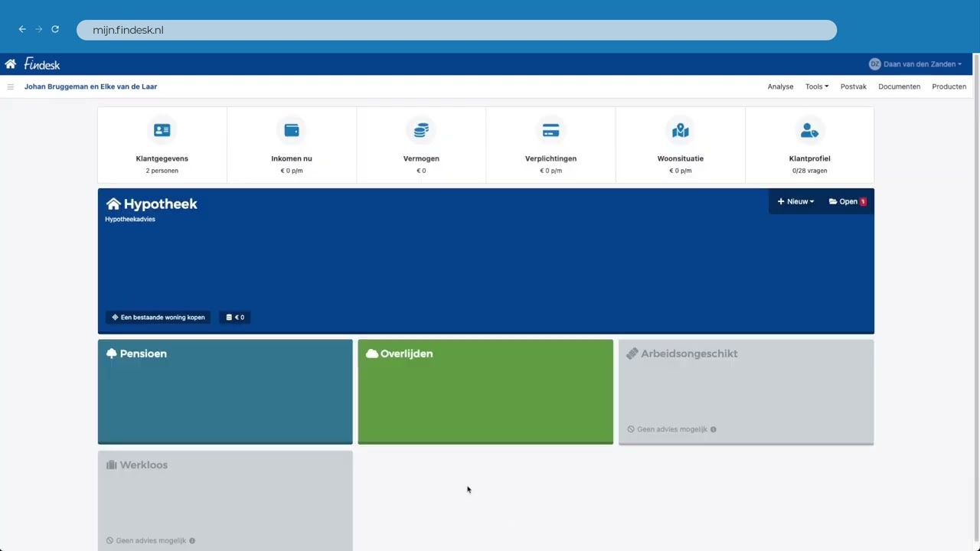This screenshot has width=980, height=551.
Task: Click the browser back arrow
Action: [x=22, y=29]
